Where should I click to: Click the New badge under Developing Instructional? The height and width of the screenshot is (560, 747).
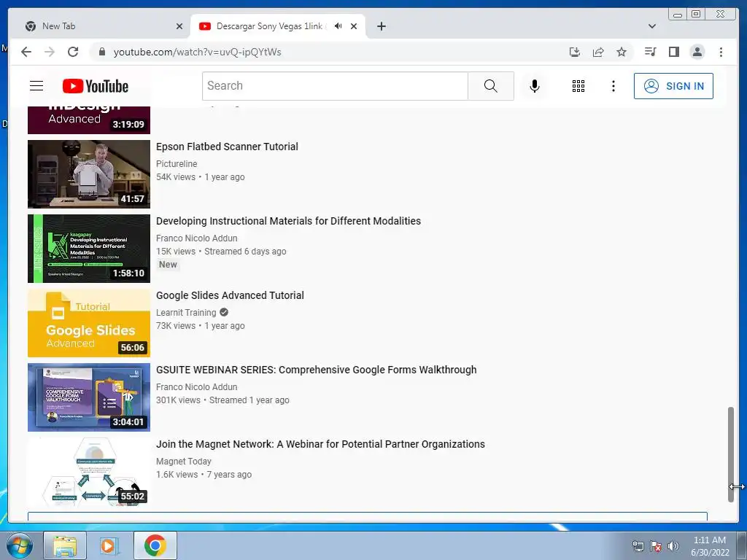pyautogui.click(x=168, y=265)
